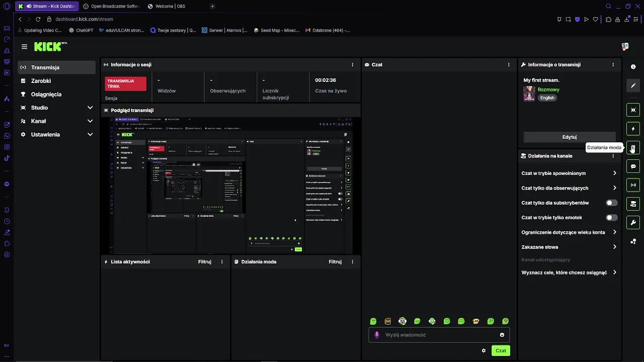Toggle the lightning activity icon in right toolbar
This screenshot has width=644, height=362.
pyautogui.click(x=633, y=129)
